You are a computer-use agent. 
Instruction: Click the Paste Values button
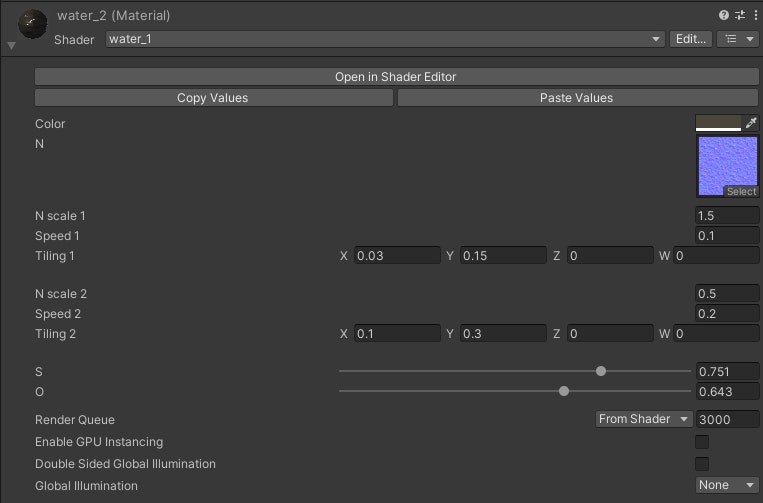(x=578, y=98)
